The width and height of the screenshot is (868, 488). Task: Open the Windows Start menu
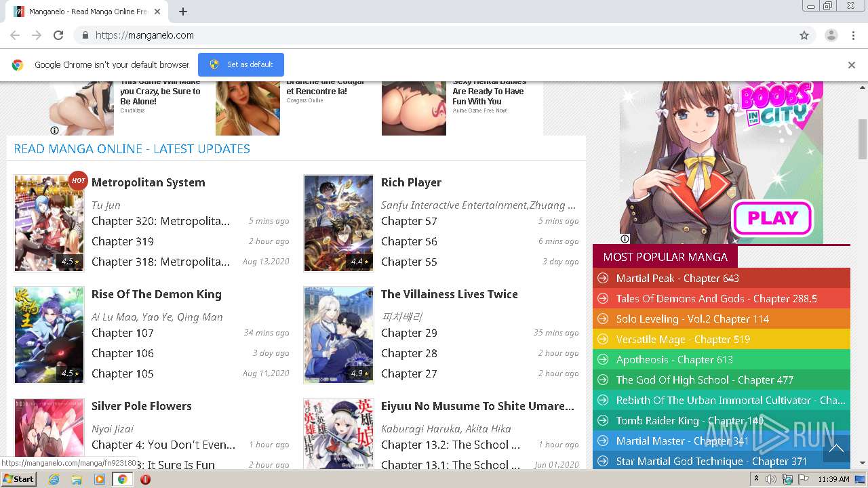(18, 479)
